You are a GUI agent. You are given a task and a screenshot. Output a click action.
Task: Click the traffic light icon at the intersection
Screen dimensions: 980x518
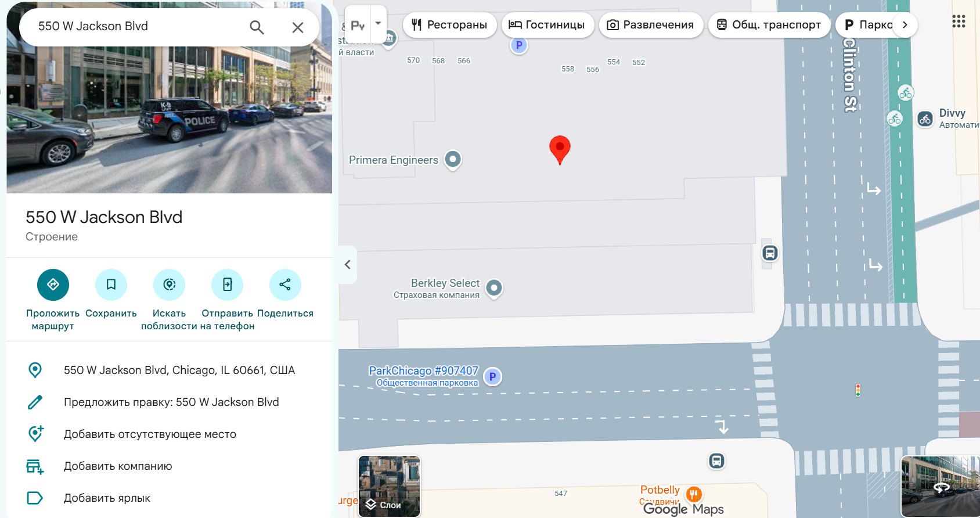tap(858, 390)
